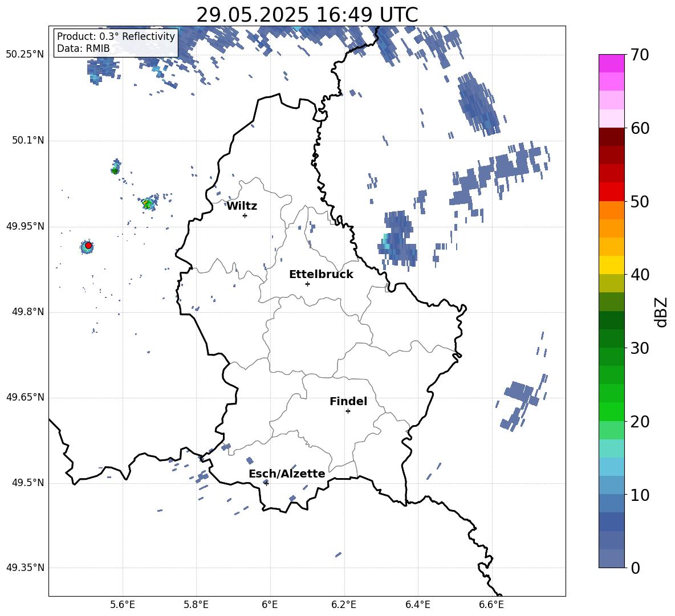Pick the dark maroon band below 60 dBZ
Screen dimensions: 675x616
tap(612, 137)
